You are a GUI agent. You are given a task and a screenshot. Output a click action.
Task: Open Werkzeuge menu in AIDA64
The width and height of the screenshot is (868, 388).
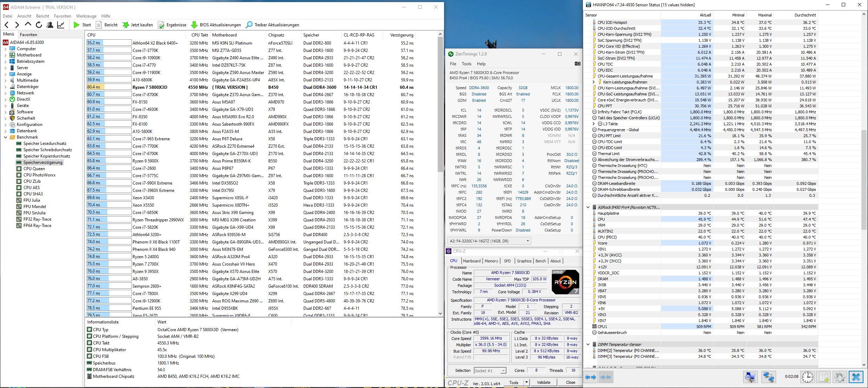pos(86,16)
